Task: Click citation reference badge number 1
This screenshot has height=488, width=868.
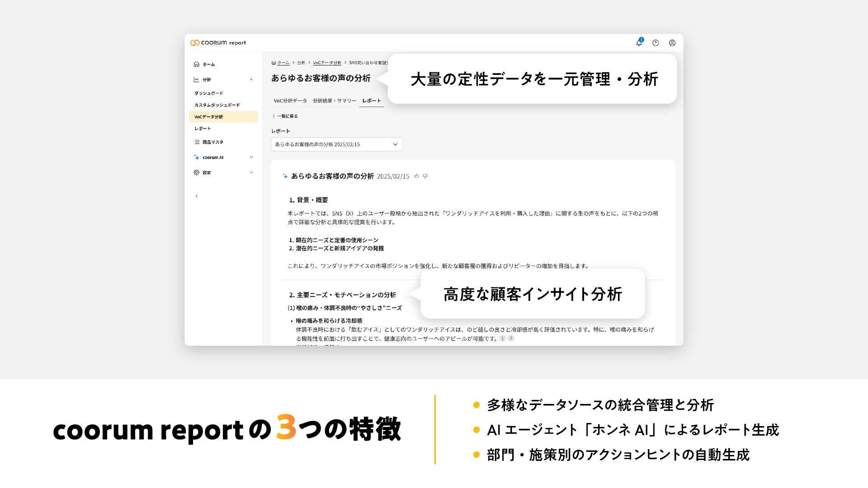Action: pos(502,338)
